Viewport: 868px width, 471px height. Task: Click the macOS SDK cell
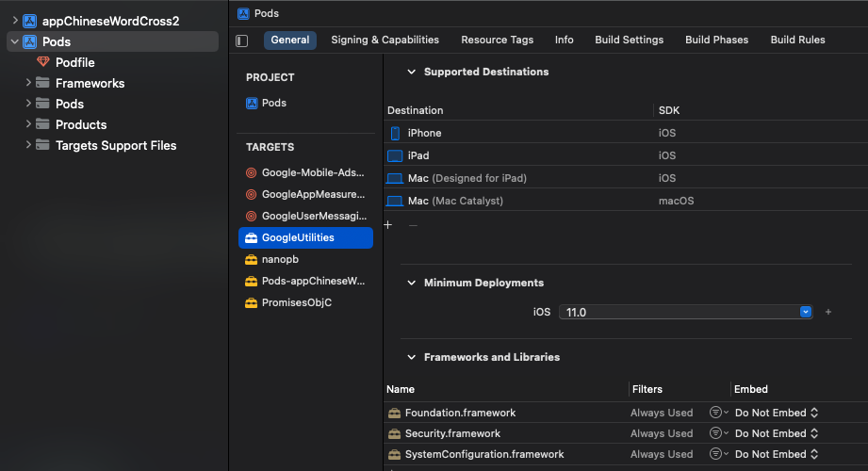[676, 201]
